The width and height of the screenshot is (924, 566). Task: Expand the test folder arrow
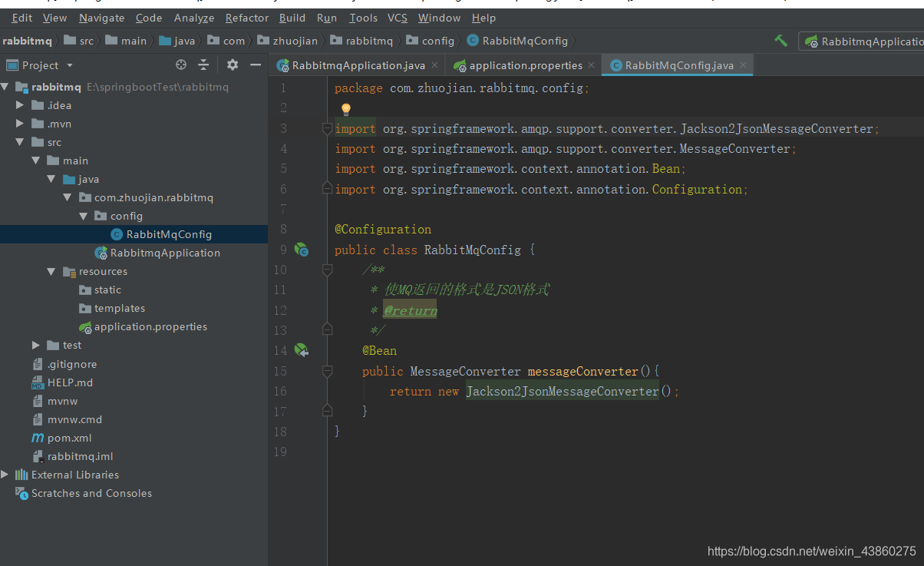click(36, 345)
